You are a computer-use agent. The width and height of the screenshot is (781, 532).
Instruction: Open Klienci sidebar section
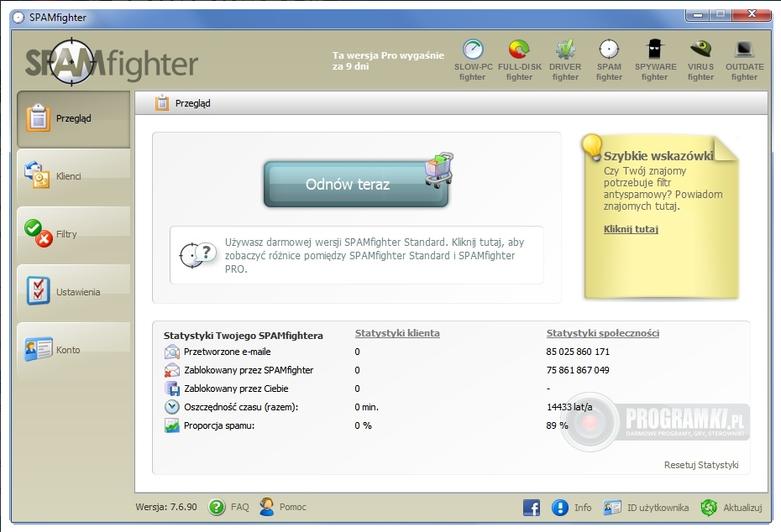(74, 176)
